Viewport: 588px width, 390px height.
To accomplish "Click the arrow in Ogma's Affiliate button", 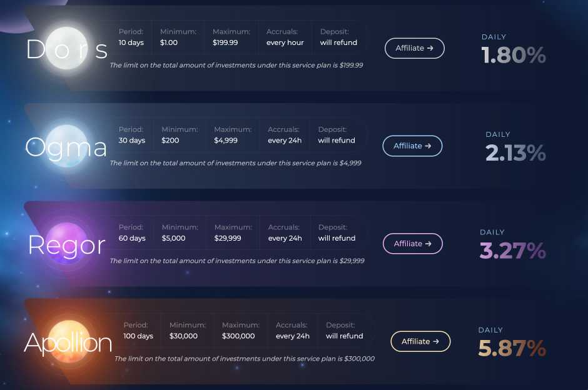I will pos(428,146).
